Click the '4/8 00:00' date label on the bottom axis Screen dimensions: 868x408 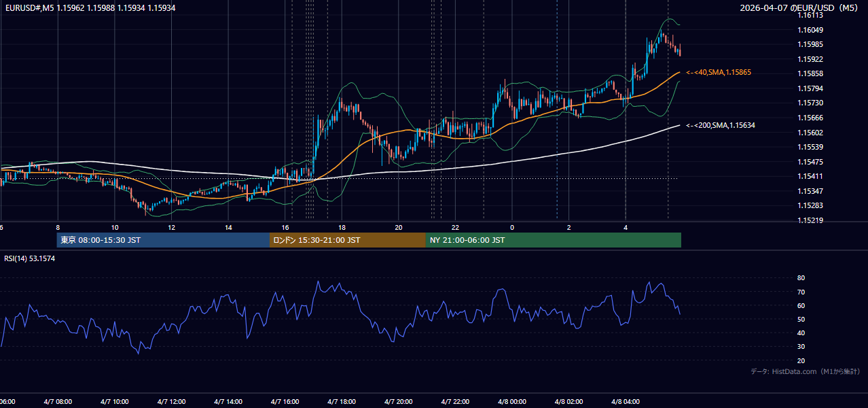(x=512, y=402)
